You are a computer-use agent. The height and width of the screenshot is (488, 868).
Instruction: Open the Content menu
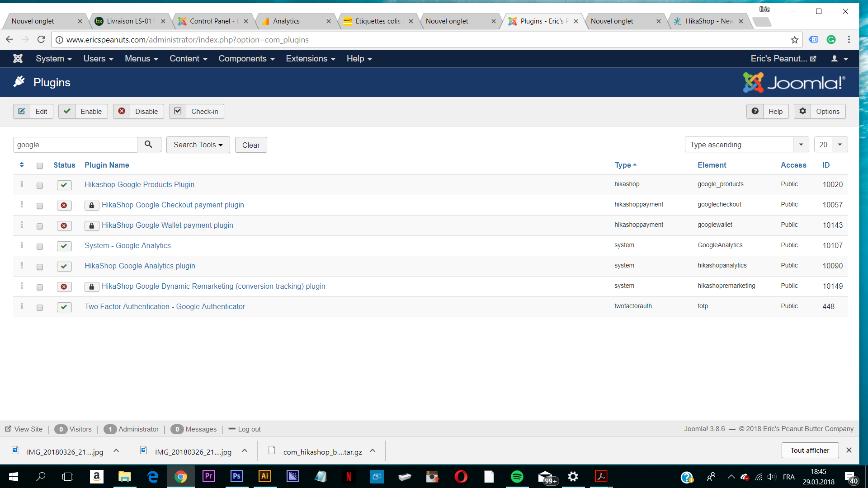click(188, 59)
